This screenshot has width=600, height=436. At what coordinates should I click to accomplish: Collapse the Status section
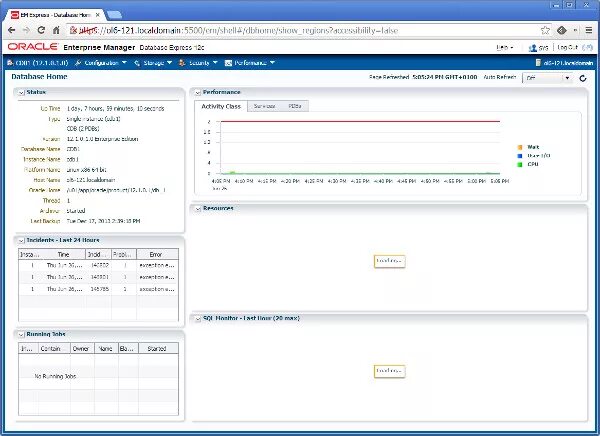click(x=21, y=93)
